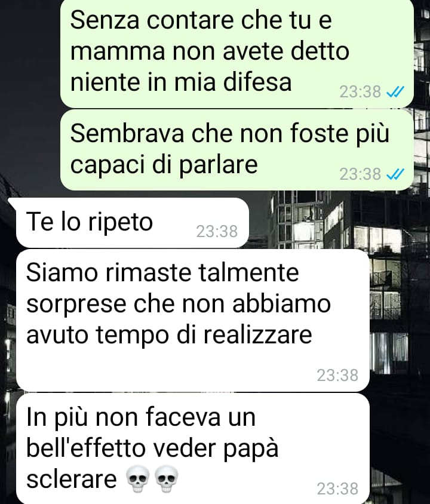Tap the second skull emoji
Viewport: 430px width, 504px height.
pos(167,480)
